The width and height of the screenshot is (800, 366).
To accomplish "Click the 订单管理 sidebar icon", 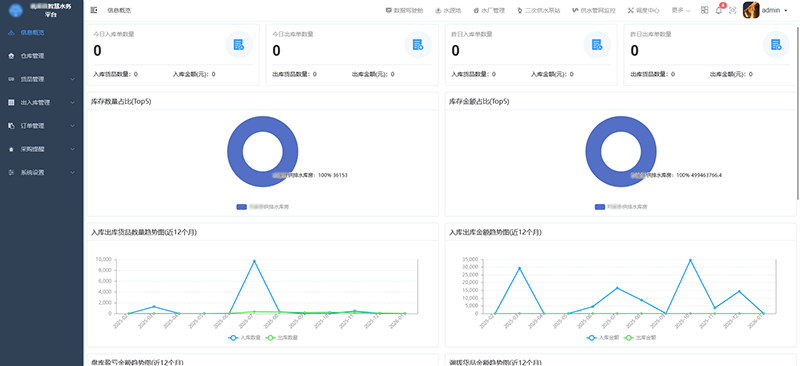I will pos(11,126).
